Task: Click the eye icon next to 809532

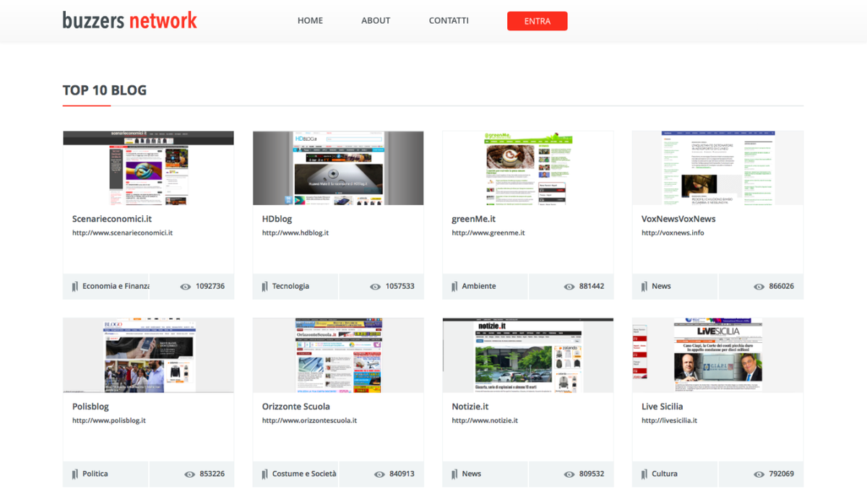Action: click(x=569, y=474)
